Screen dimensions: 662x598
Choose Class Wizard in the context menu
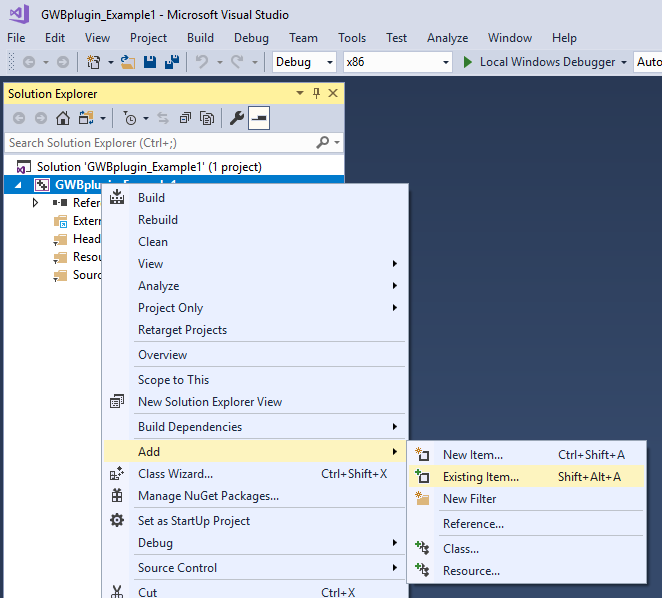point(255,474)
